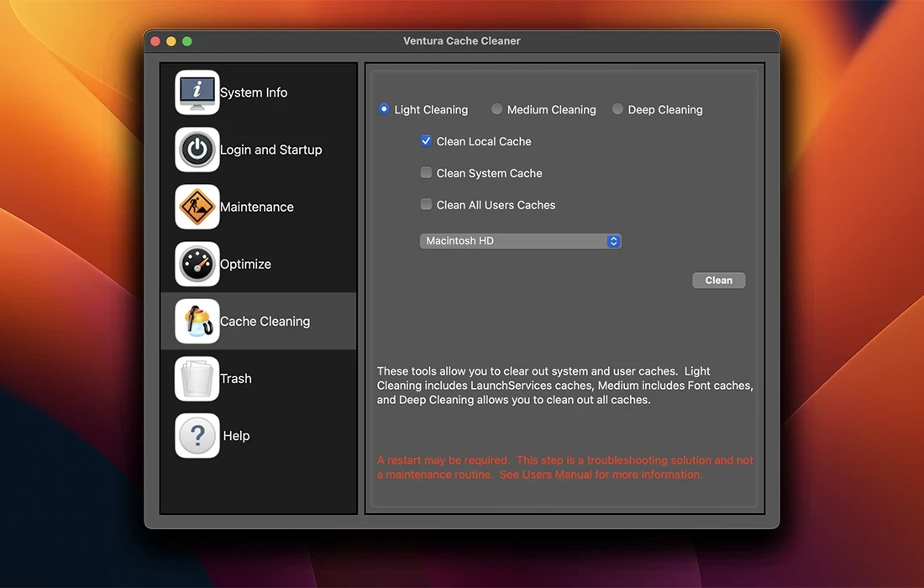924x588 pixels.
Task: Minimize the window using the yellow button
Action: click(x=171, y=41)
